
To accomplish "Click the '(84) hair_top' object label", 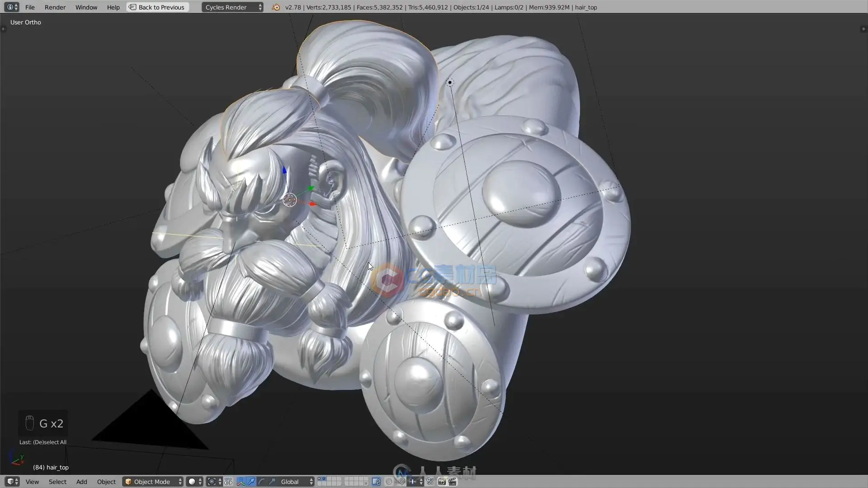I will (x=51, y=467).
